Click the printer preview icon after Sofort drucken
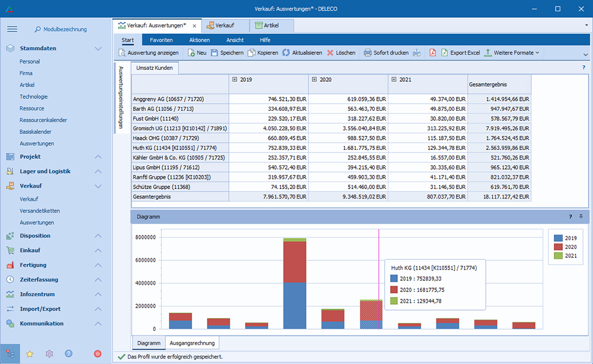Viewport: 593px width, 364px height. 417,53
